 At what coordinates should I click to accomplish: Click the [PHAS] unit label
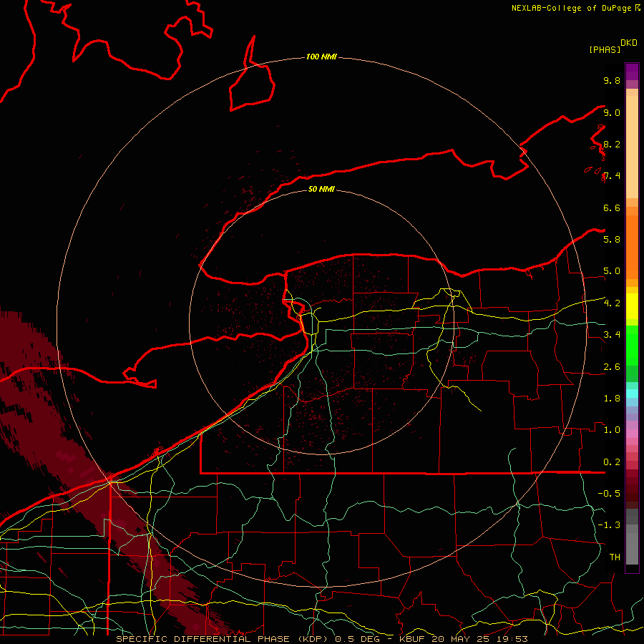(605, 49)
